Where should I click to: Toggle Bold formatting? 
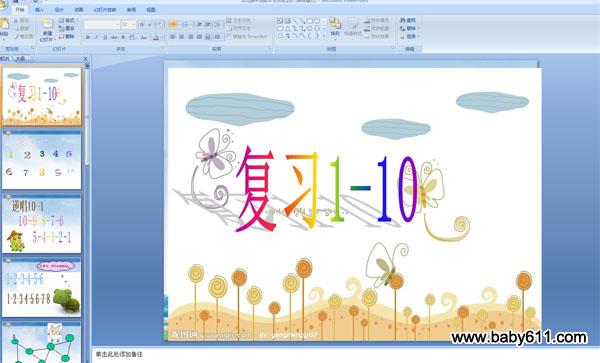(88, 37)
